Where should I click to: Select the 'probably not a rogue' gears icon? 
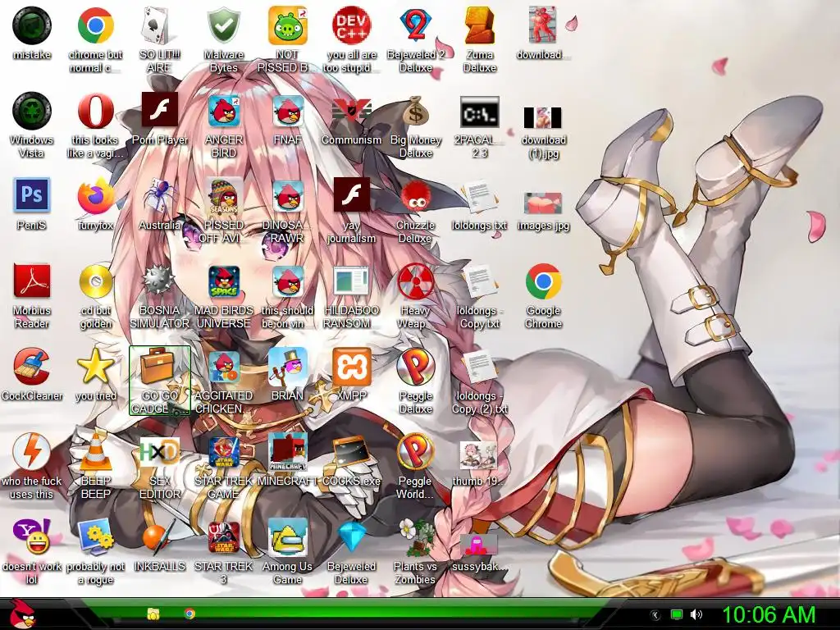point(95,536)
